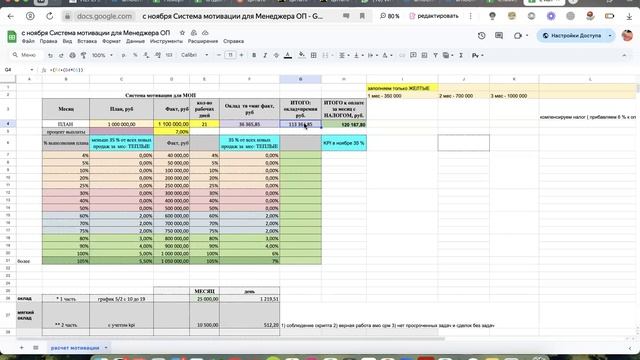The width and height of the screenshot is (640, 360).
Task: Open version history clock icon
Action: pyautogui.click(x=482, y=36)
